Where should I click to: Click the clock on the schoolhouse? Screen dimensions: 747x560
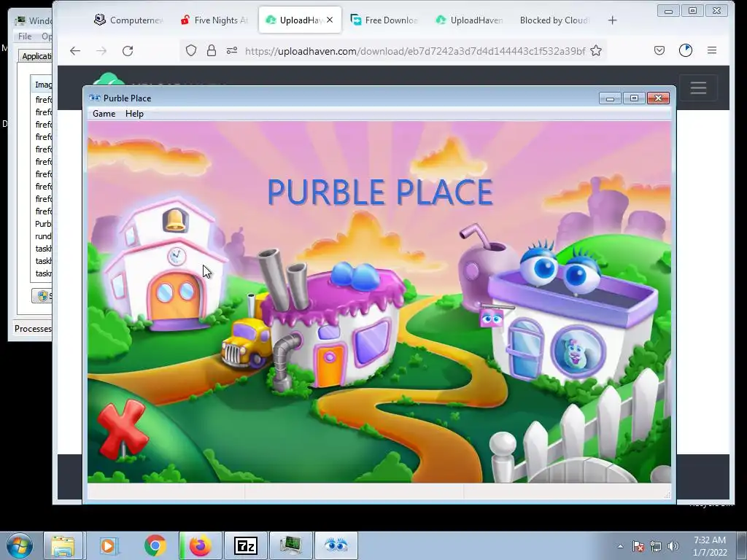click(x=177, y=256)
